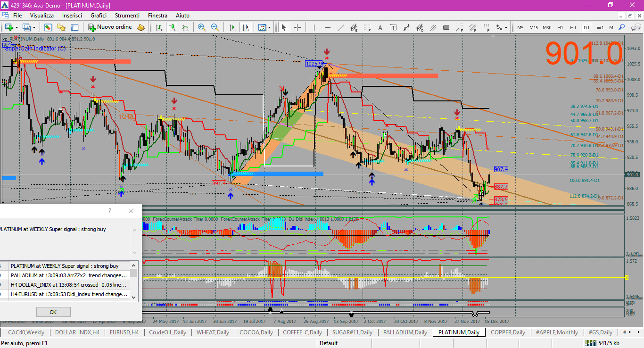The width and height of the screenshot is (644, 348).
Task: Open the Strumenti menu
Action: (x=127, y=16)
